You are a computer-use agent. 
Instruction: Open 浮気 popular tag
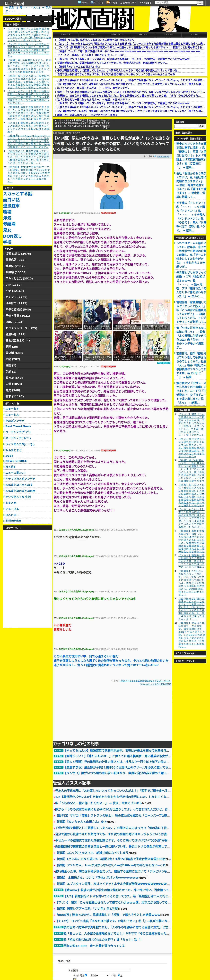[7, 218]
